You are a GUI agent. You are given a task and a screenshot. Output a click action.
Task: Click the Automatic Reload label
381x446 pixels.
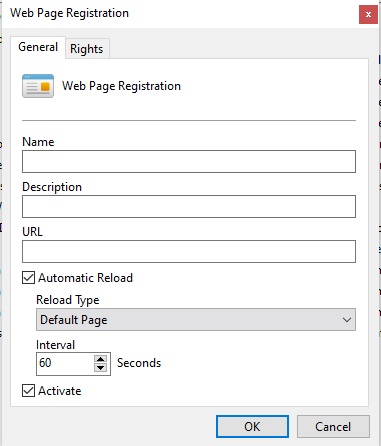86,278
